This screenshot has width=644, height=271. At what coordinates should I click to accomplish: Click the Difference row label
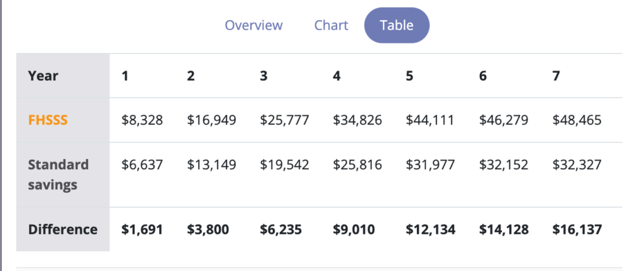63,229
